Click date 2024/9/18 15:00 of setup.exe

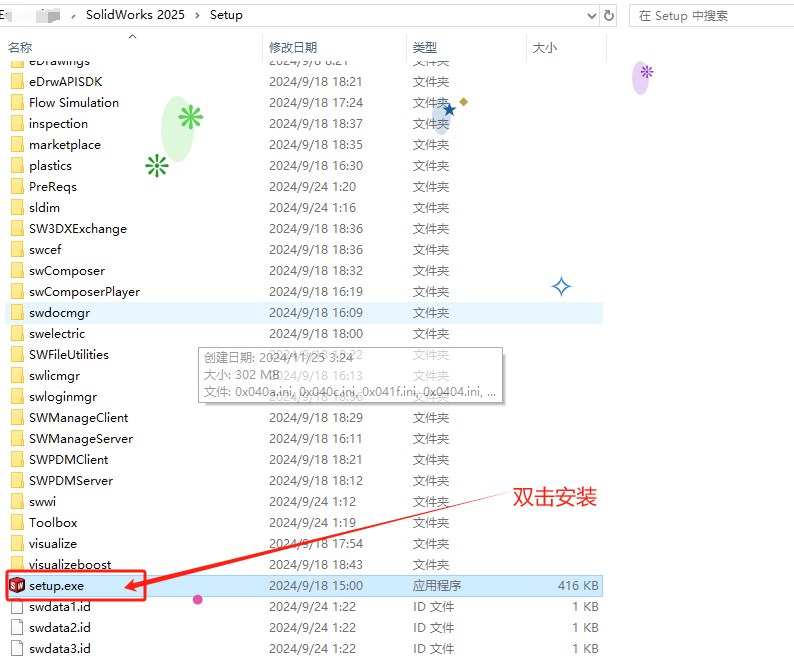[316, 586]
